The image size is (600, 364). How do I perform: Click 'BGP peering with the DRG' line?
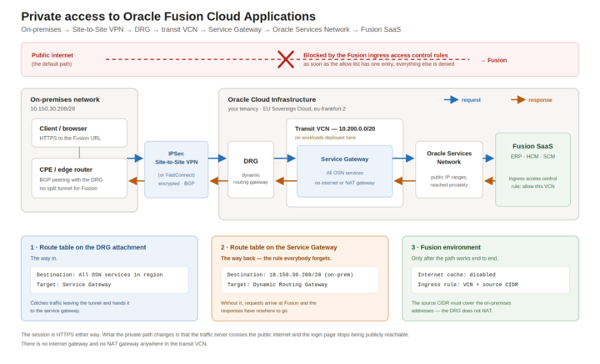point(71,179)
